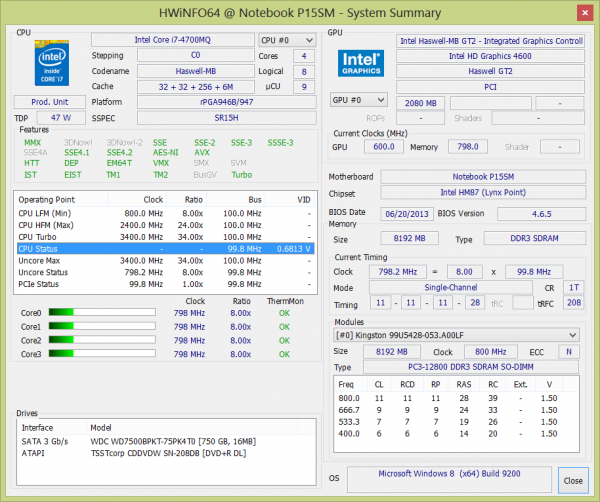Viewport: 600px width, 502px height.
Task: Click the Core2 usage bar
Action: point(102,340)
